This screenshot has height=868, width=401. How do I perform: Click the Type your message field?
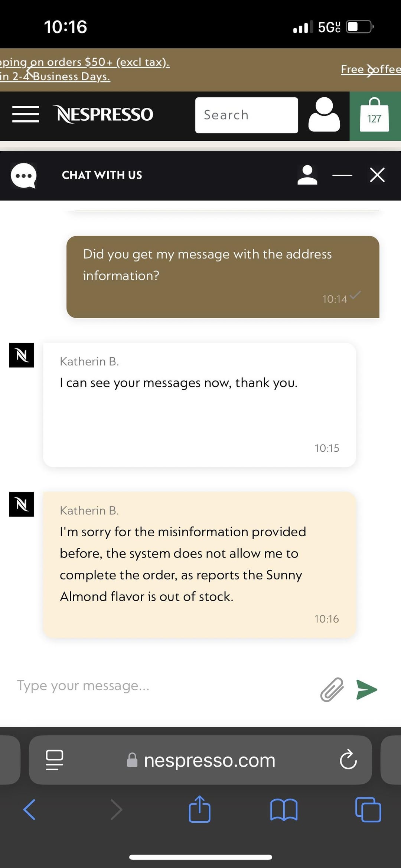click(x=163, y=686)
